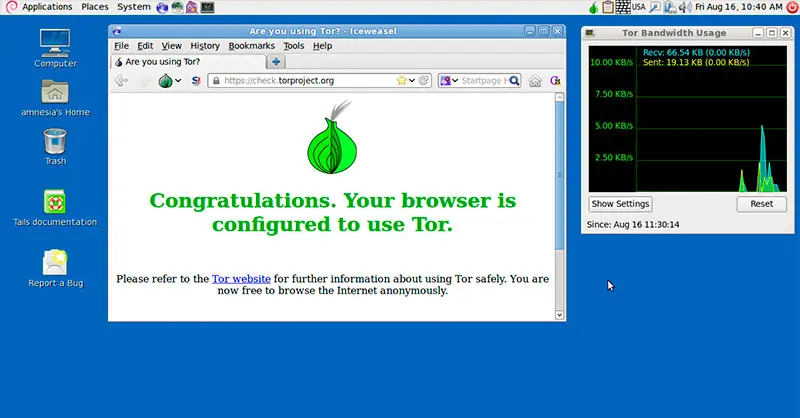Minimize the Iceweasel window
Screen dimensions: 800x418
pos(530,31)
